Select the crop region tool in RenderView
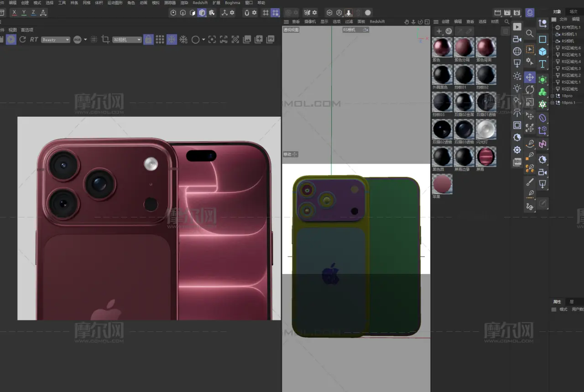 (x=105, y=40)
